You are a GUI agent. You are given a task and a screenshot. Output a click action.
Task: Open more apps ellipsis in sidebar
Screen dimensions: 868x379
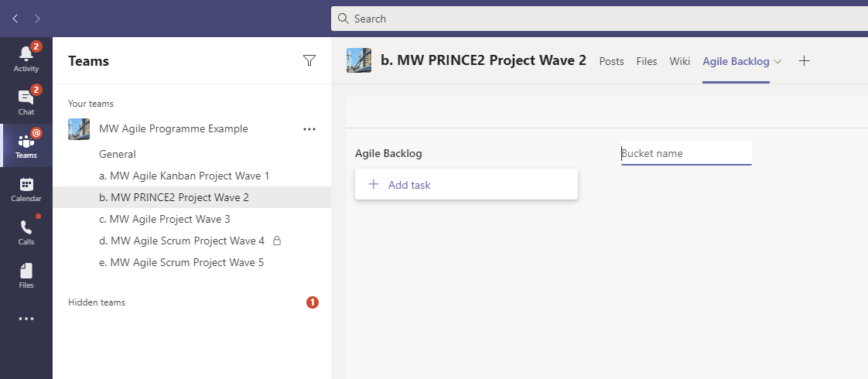coord(26,318)
